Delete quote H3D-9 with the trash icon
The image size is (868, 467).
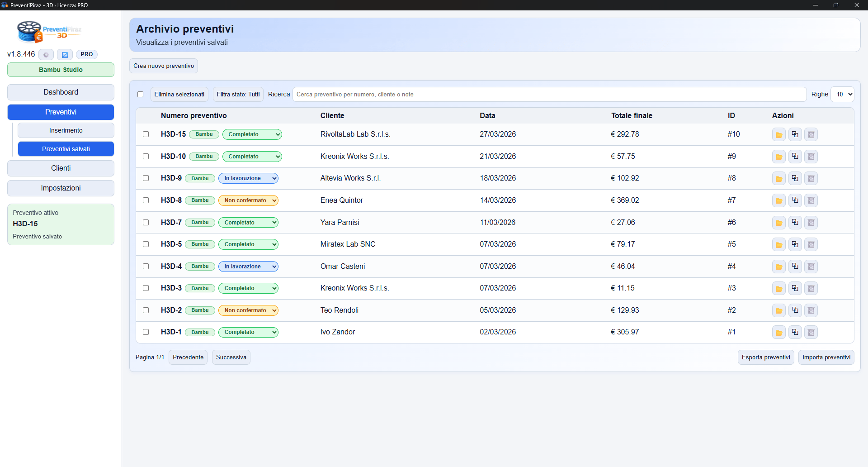coord(811,179)
